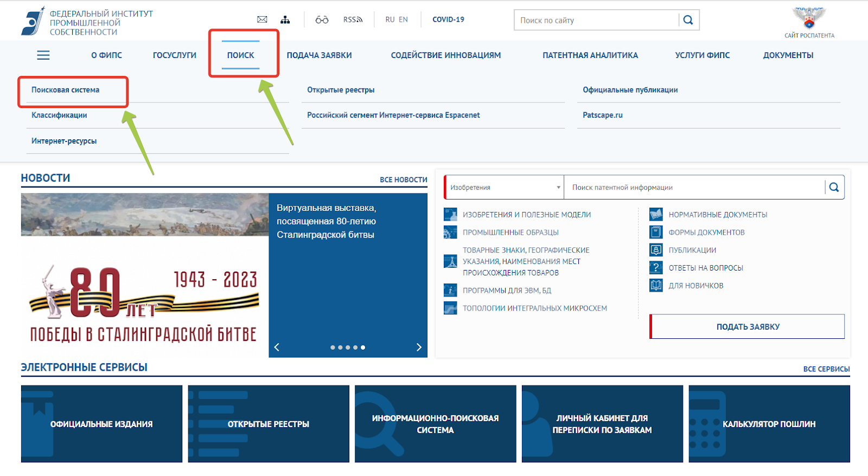Open the Классификации submenu link
Viewport: 868px width, 476px height.
[x=59, y=115]
